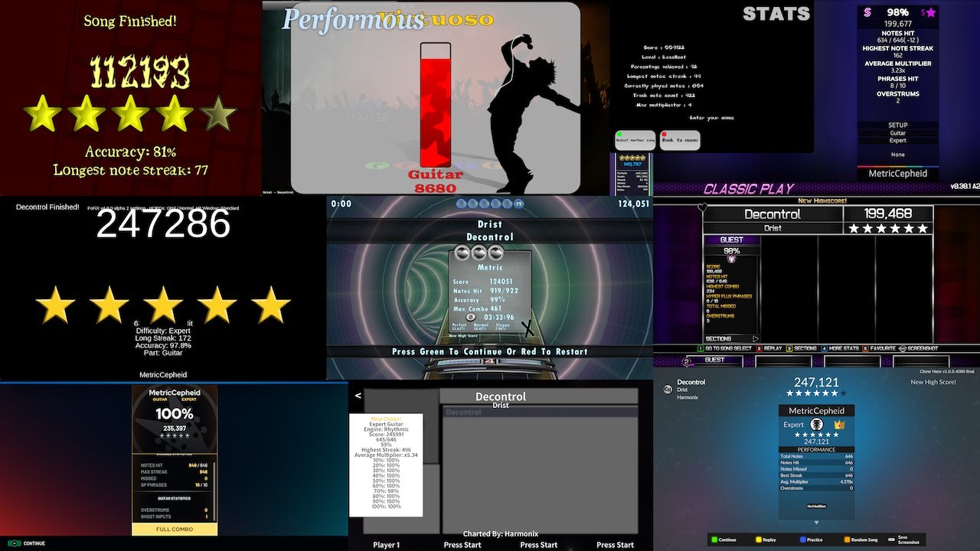The width and height of the screenshot is (980, 551).
Task: Click the clock icon beside 03:33:96
Action: (x=471, y=317)
